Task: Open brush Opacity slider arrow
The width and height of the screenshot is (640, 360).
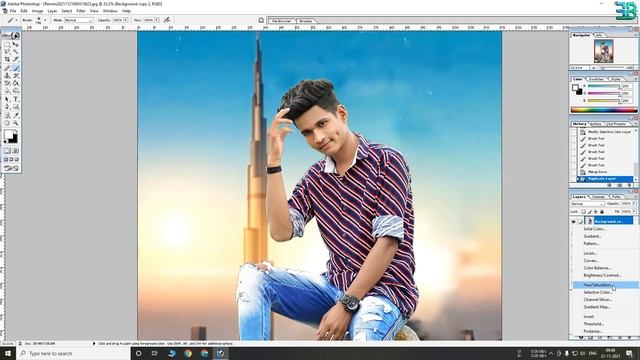Action: [126, 20]
